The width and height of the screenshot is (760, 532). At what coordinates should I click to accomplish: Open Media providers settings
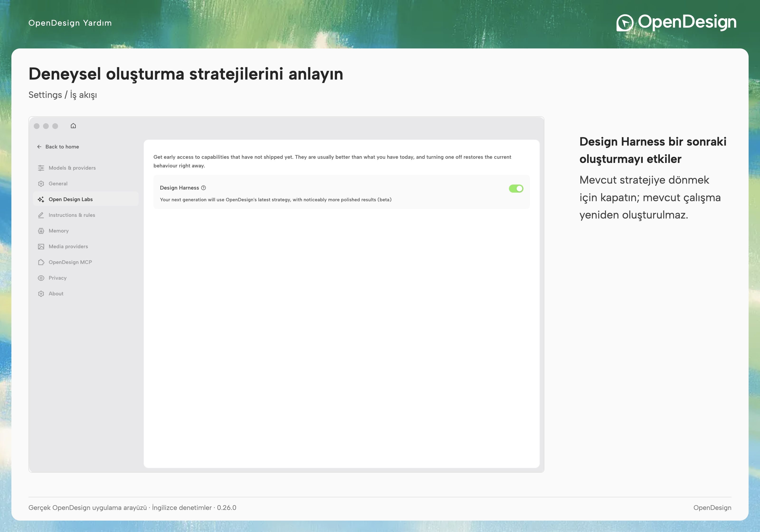tap(86, 247)
